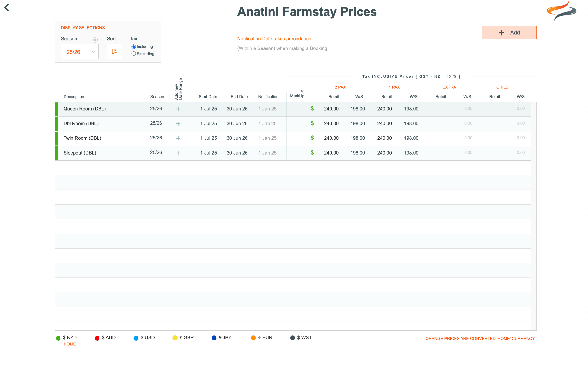Screen dimensions: 588x368
Task: Select the Including tax radio button
Action: [133, 47]
